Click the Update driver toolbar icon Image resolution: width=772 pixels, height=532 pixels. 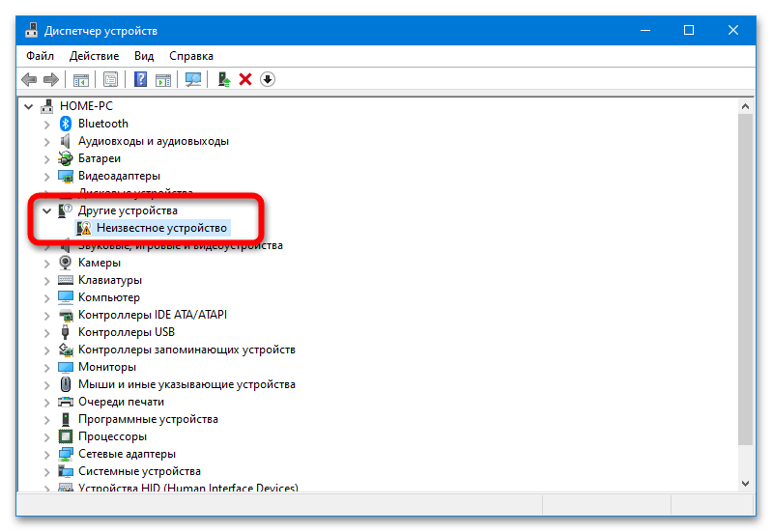224,79
